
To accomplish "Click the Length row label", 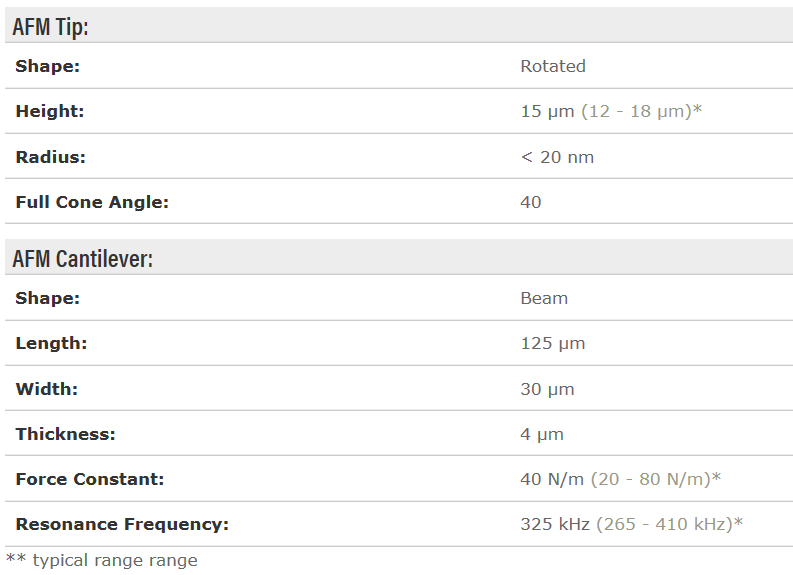I will click(51, 344).
